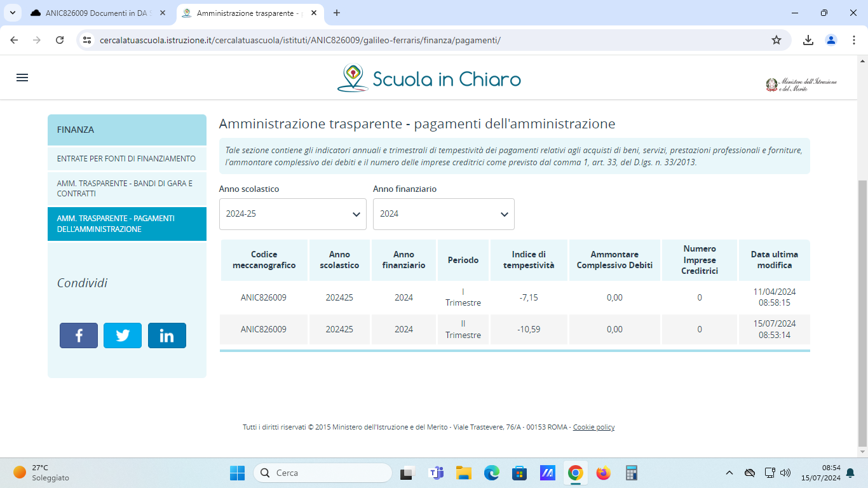Open Amm. Trasparente - Bandi di gara e contratti
868x488 pixels.
click(126, 189)
